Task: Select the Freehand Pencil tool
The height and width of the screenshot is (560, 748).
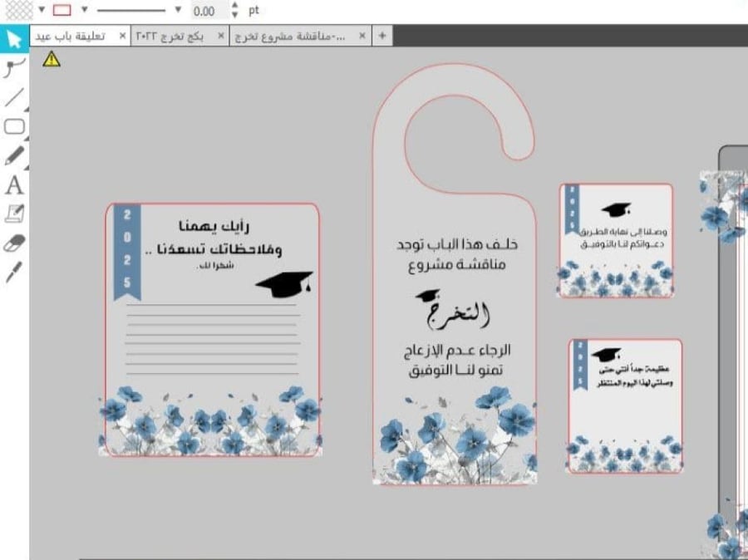Action: [14, 156]
